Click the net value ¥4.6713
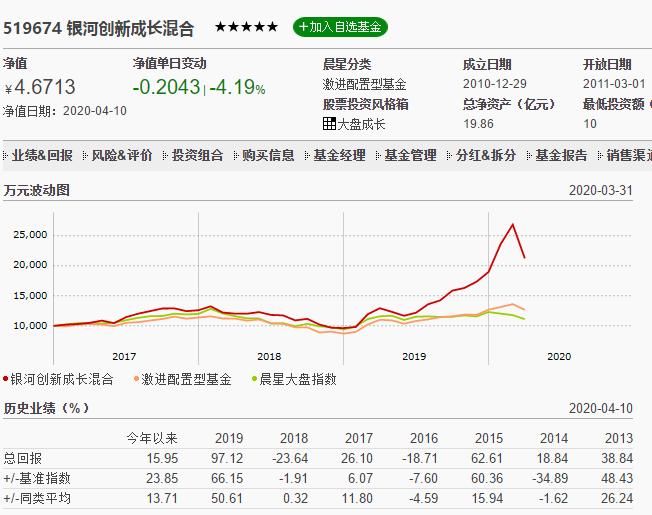This screenshot has height=515, width=652. point(40,87)
